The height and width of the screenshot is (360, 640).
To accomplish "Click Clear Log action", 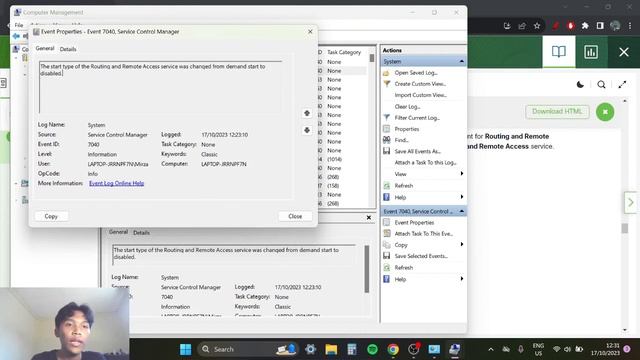I will pos(407,107).
